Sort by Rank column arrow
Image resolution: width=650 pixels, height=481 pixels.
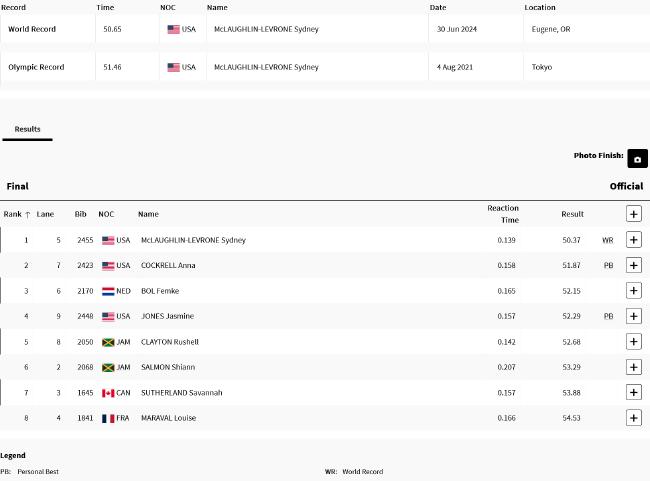[x=28, y=214]
